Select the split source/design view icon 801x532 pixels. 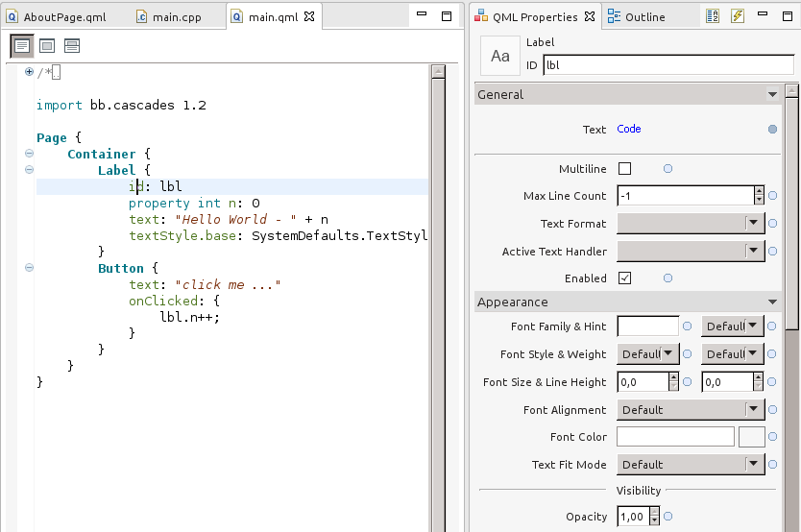pos(72,45)
